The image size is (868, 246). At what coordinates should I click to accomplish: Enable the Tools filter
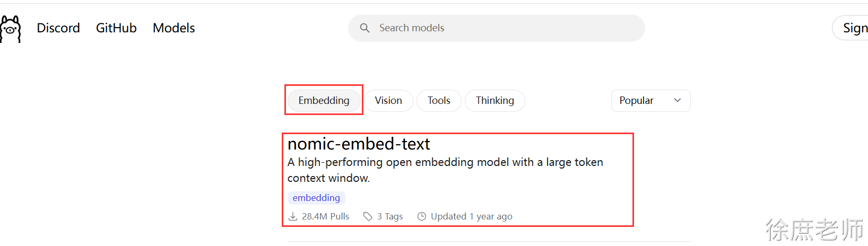coord(439,101)
